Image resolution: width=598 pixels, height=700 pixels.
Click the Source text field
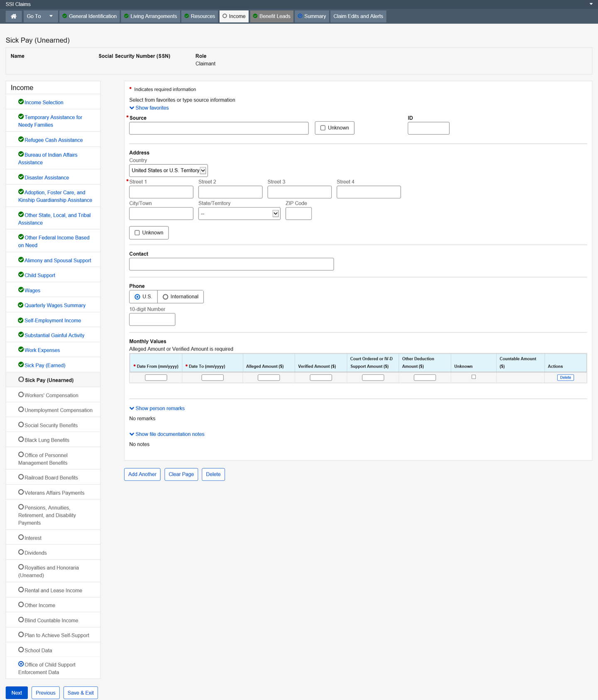pos(218,128)
